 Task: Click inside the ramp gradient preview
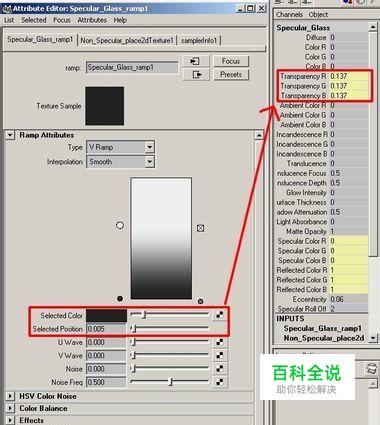(x=161, y=238)
